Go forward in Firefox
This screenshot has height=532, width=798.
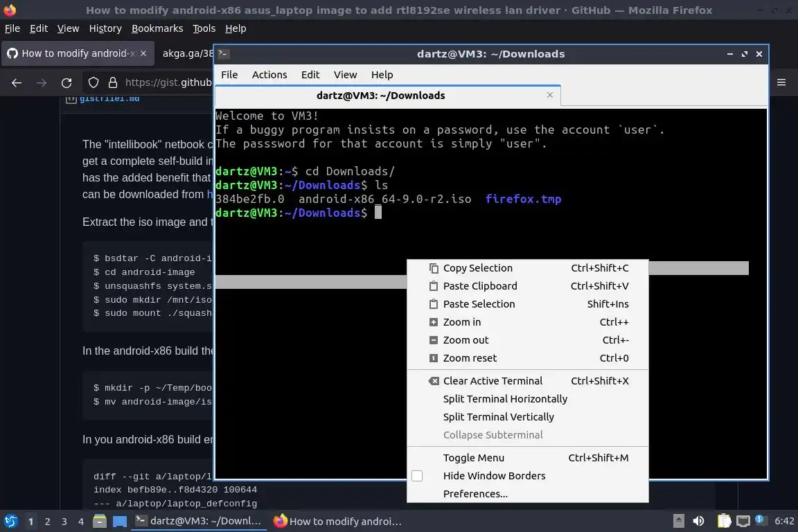click(42, 82)
